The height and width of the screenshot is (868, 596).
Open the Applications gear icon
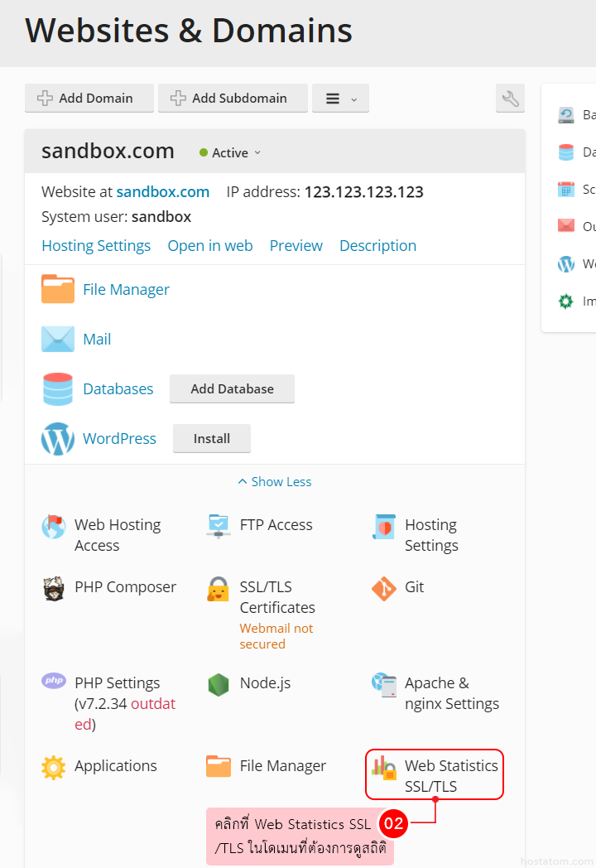[x=53, y=768]
